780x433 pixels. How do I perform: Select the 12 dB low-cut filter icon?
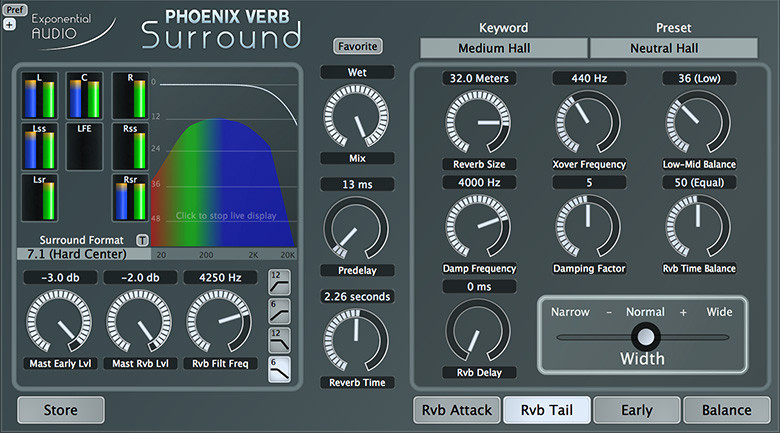coord(279,282)
